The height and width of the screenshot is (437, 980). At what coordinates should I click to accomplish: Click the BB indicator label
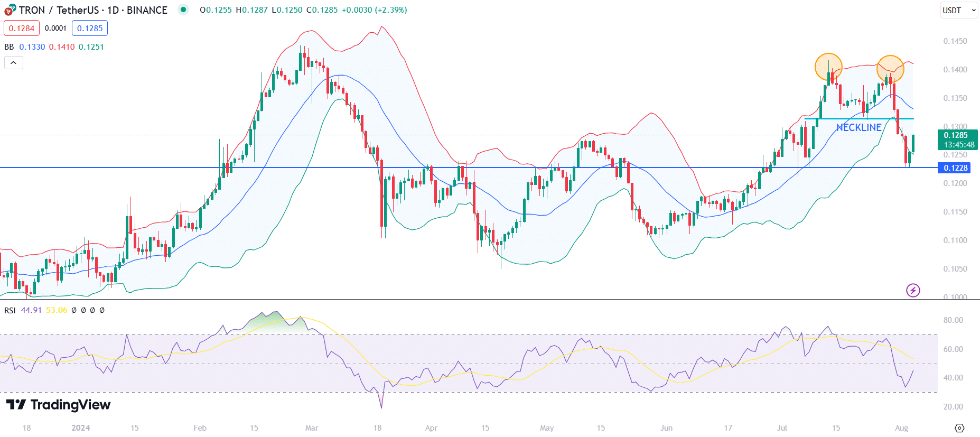[9, 47]
